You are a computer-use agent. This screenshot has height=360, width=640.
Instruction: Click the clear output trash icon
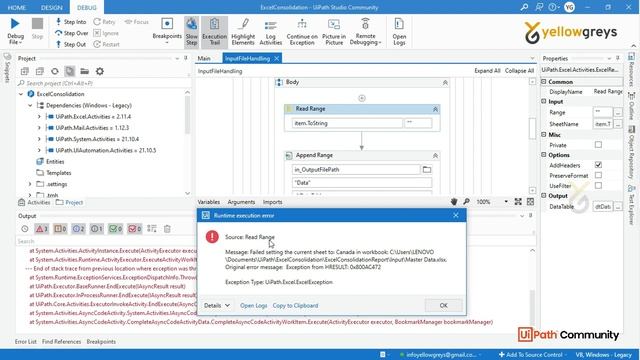167,229
